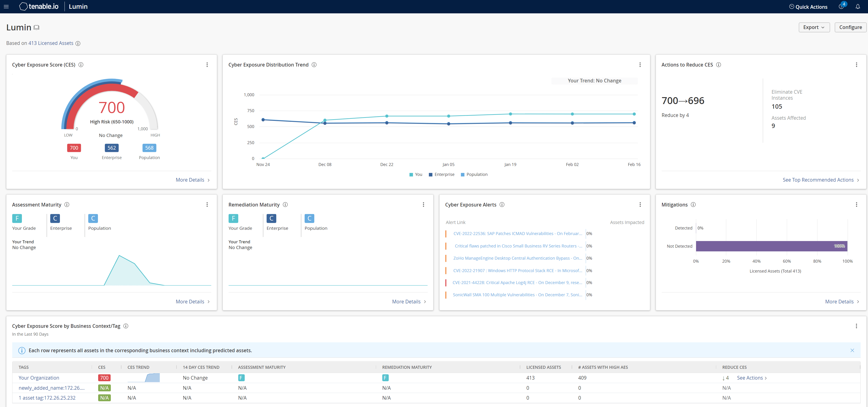The image size is (868, 407).
Task: Click the info icon next to 413 Licensed Assets
Action: pyautogui.click(x=78, y=43)
